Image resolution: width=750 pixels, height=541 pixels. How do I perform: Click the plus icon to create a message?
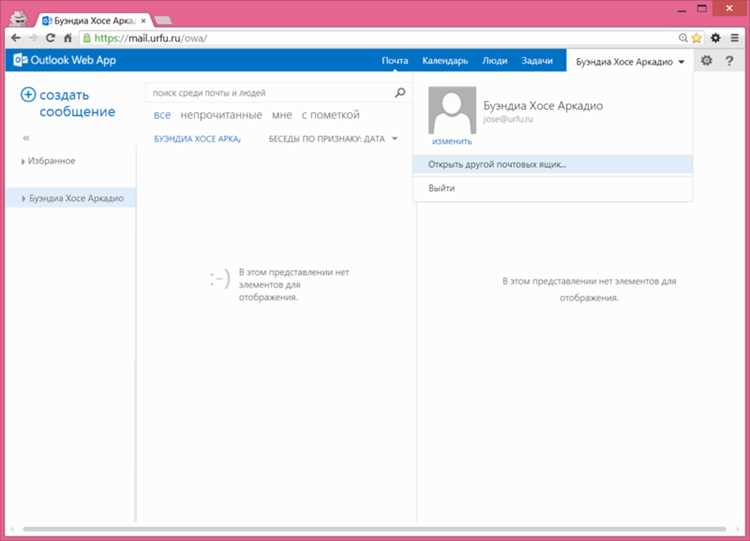tap(28, 94)
